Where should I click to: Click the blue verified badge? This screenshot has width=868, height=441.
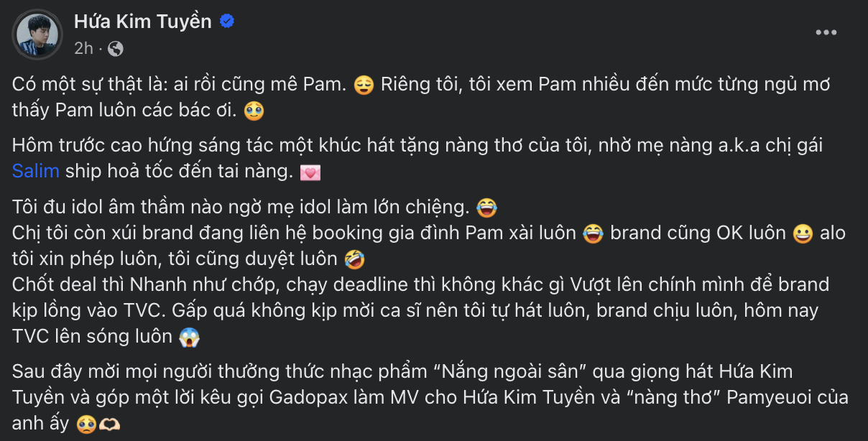tap(227, 22)
